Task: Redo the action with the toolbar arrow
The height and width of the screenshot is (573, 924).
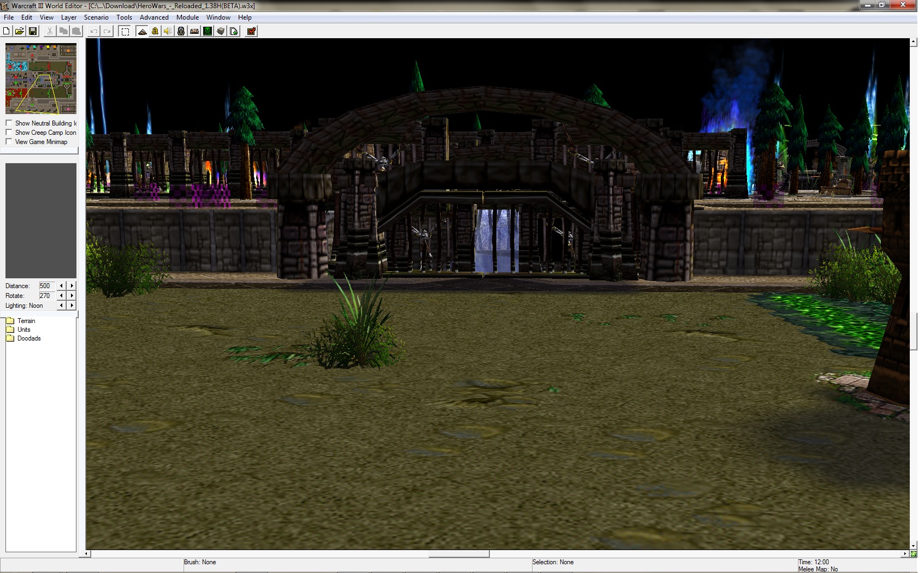Action: click(x=107, y=31)
